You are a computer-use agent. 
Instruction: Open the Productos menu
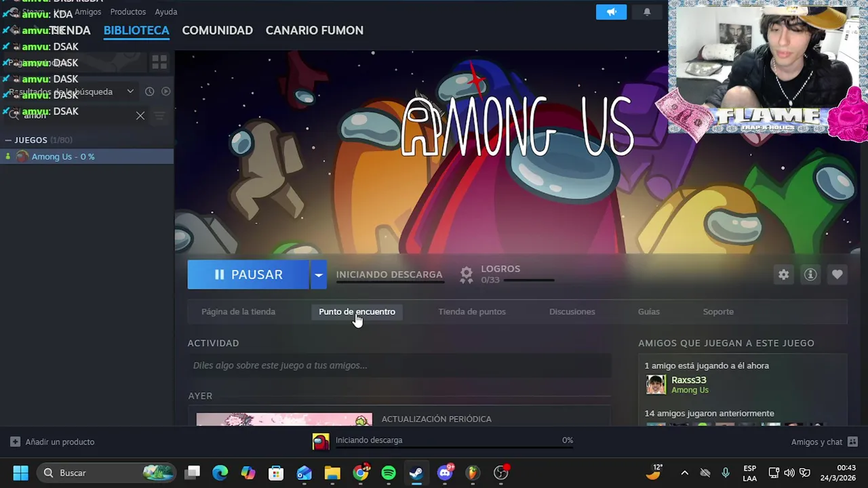pos(128,12)
